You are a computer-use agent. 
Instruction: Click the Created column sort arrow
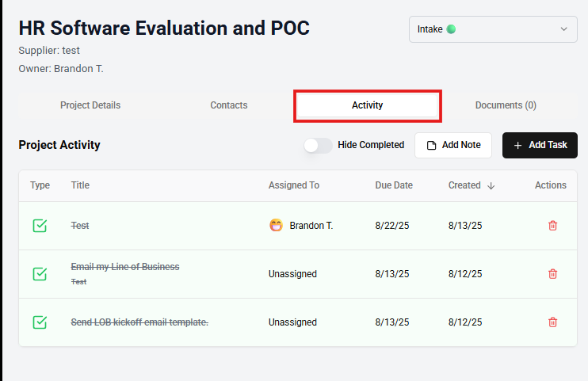click(x=491, y=185)
